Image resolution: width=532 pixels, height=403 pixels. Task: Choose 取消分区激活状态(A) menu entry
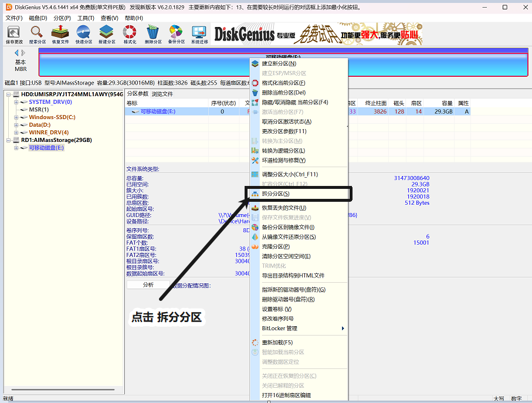pos(299,121)
